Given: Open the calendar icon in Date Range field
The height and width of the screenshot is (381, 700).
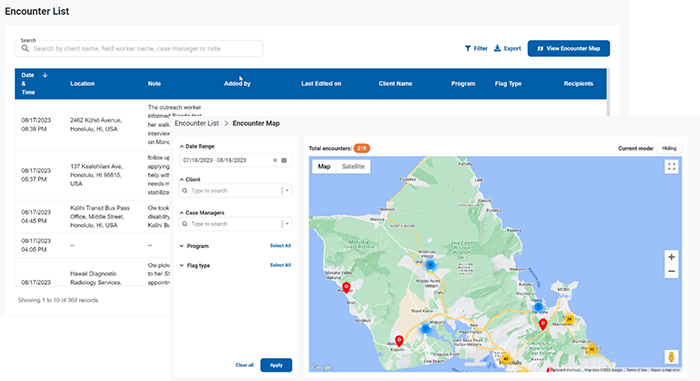Looking at the screenshot, I should (x=284, y=160).
